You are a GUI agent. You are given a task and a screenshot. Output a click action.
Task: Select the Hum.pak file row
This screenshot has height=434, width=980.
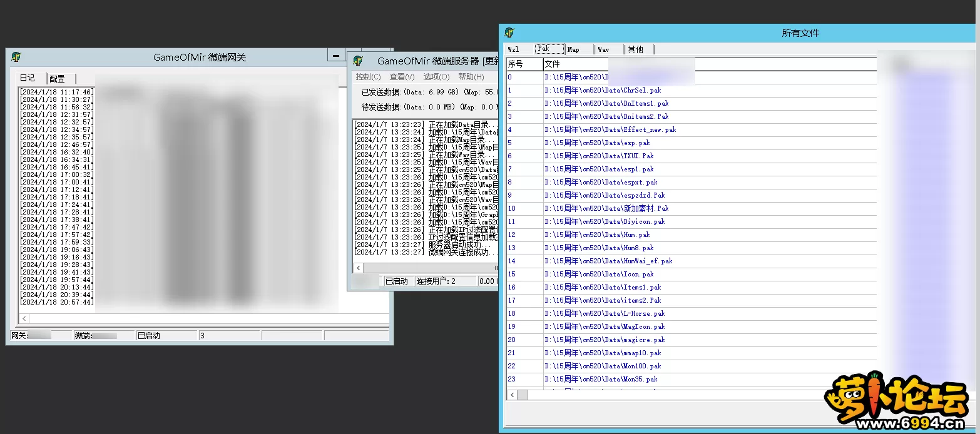click(x=692, y=235)
